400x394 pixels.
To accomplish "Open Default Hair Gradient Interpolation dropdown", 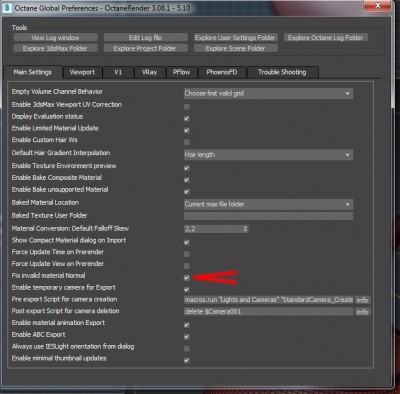I will tap(268, 155).
